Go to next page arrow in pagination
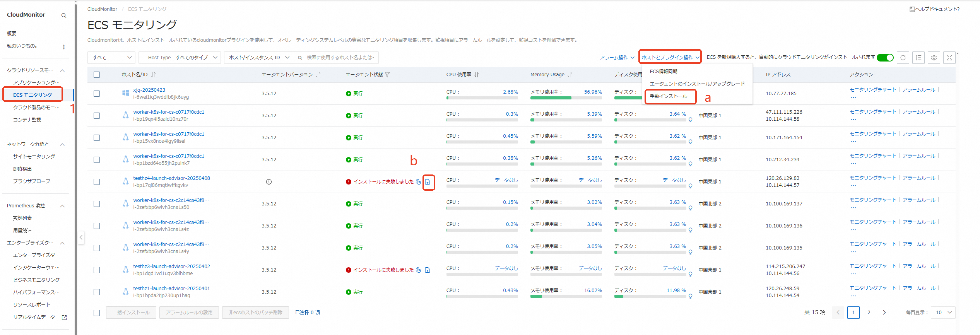This screenshot has width=980, height=335. [x=884, y=313]
